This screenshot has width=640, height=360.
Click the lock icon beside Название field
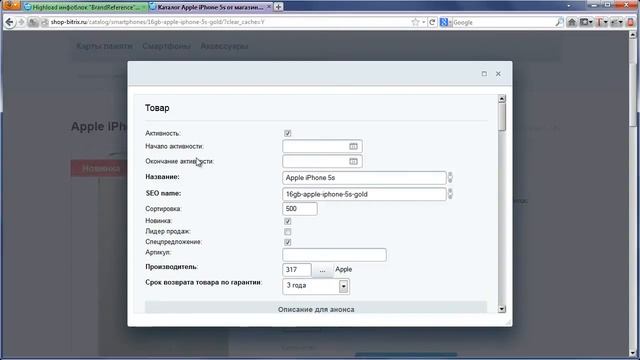pos(450,178)
